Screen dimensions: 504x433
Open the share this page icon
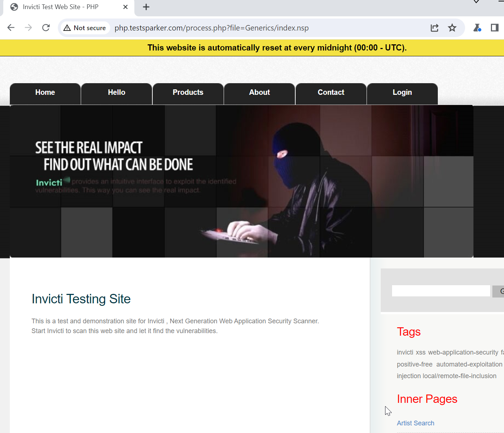(434, 28)
